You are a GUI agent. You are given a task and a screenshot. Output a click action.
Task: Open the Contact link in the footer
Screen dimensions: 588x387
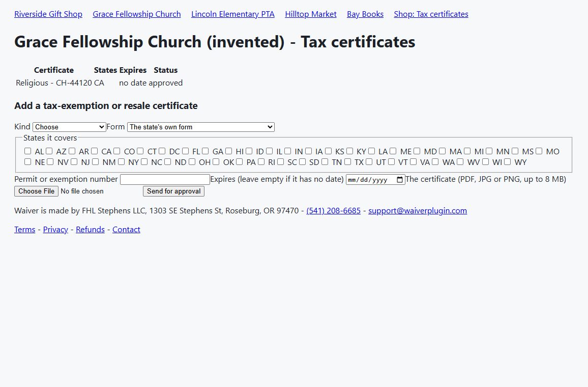tap(126, 229)
